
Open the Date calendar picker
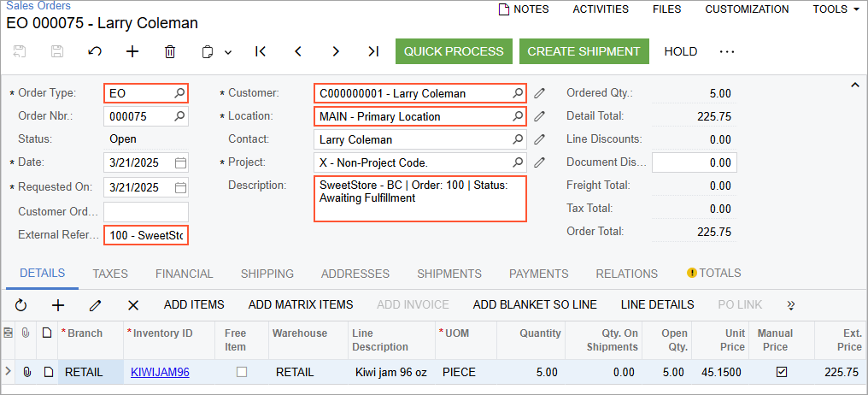[x=180, y=162]
